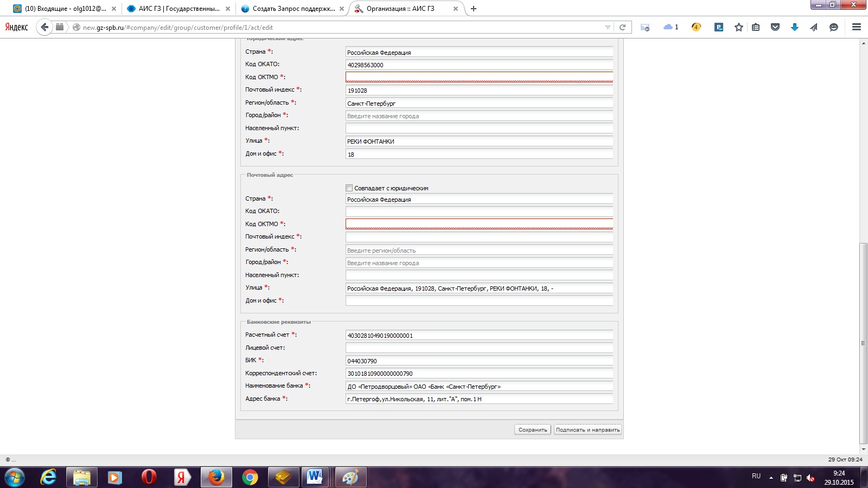Click 'Расчетный счет' account number field
The height and width of the screenshot is (488, 868).
479,335
